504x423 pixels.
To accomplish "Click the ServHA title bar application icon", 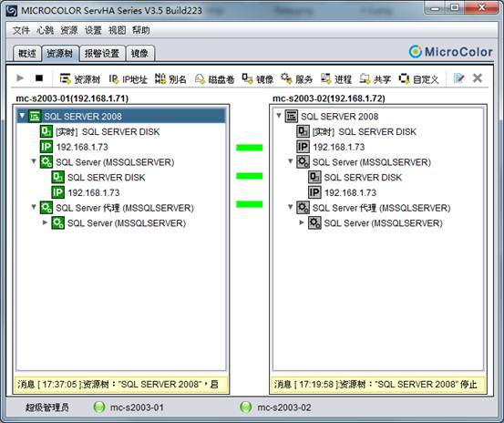I will 12,11.
